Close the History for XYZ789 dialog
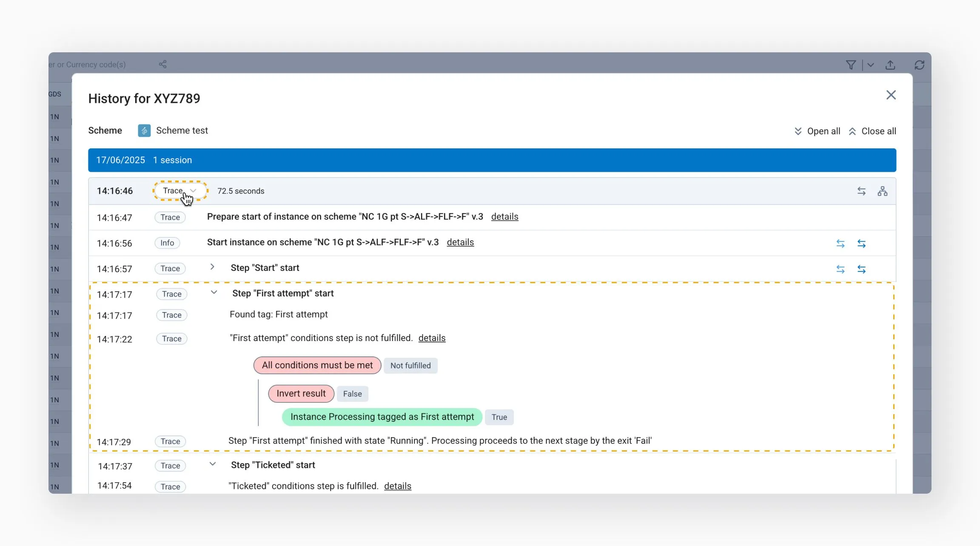 pos(891,95)
